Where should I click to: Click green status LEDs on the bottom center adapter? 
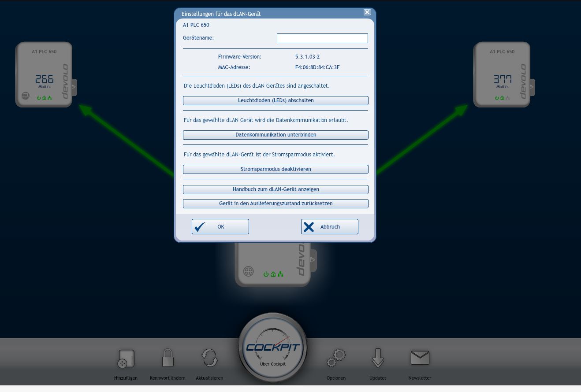pyautogui.click(x=273, y=274)
